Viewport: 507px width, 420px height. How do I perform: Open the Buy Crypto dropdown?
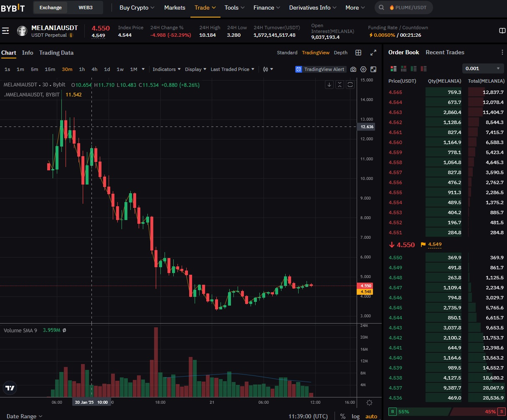click(x=137, y=8)
